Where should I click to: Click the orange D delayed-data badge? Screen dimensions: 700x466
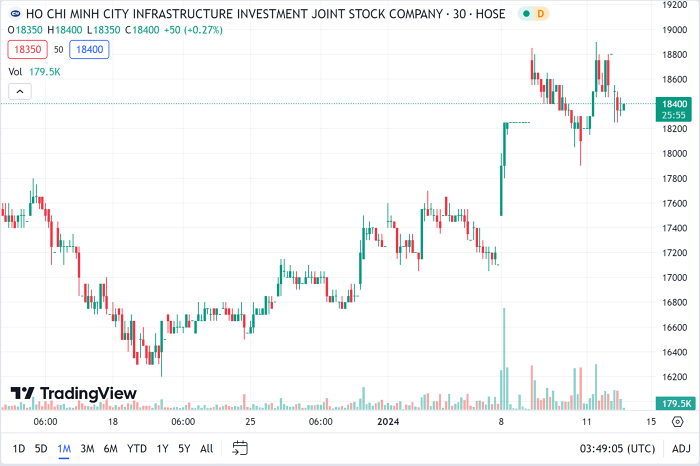coord(541,14)
